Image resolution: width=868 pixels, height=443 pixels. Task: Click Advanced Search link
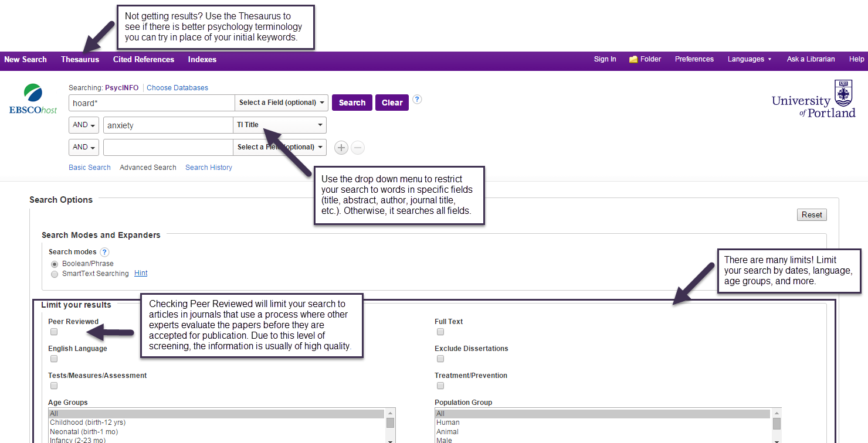tap(148, 168)
